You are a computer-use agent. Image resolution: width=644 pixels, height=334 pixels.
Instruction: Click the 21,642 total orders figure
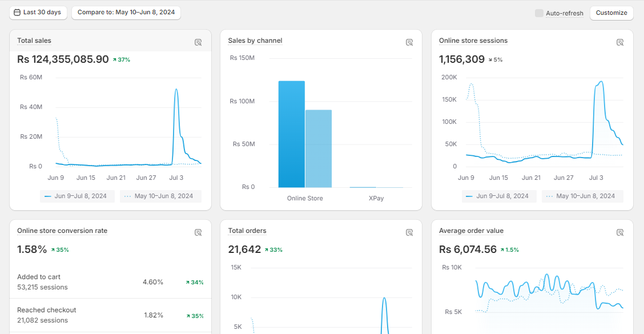pos(244,250)
